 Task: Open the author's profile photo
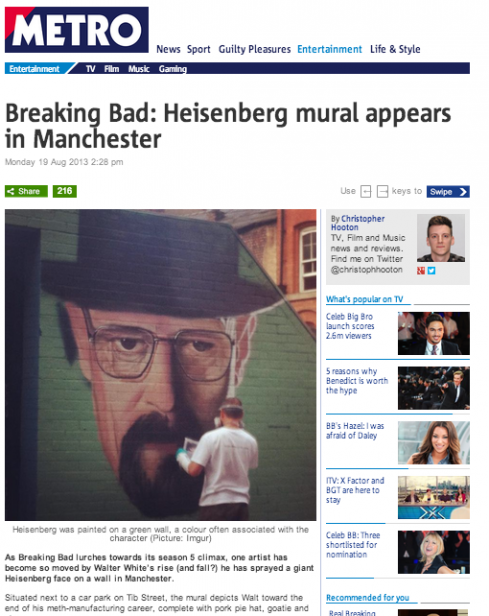coord(441,238)
